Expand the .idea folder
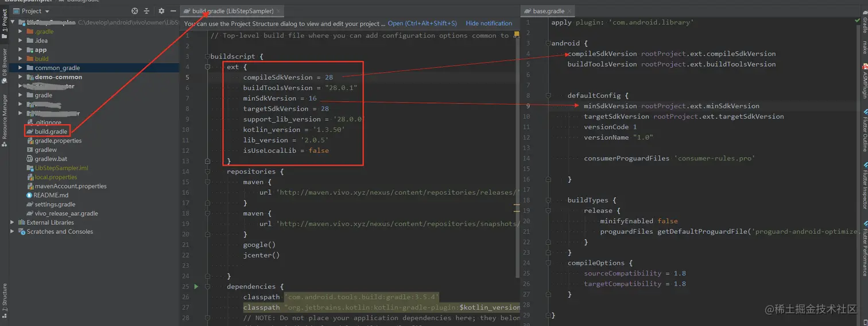Screen dimensions: 868x326 pos(21,41)
